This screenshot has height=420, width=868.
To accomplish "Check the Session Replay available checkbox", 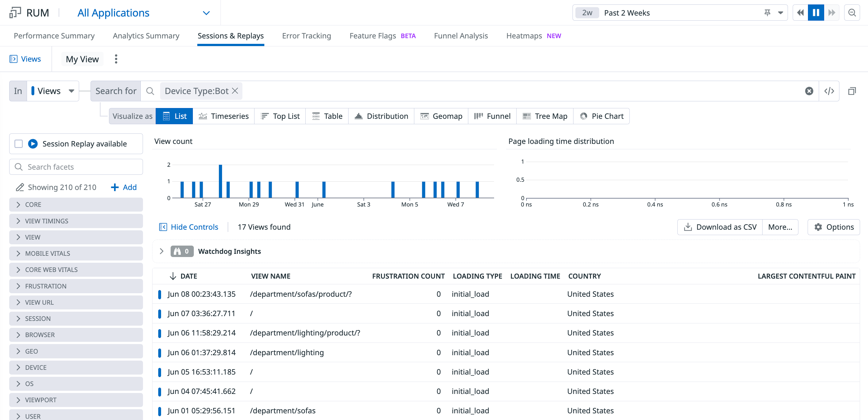I will [x=18, y=144].
